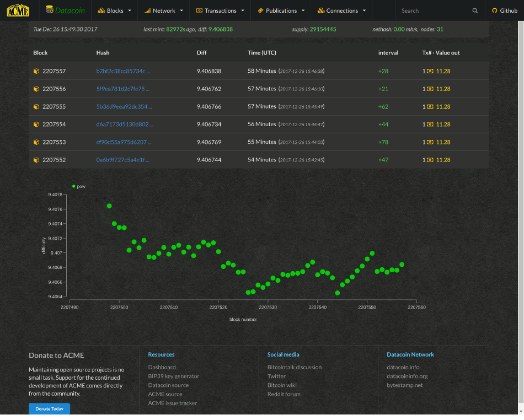Open the Twitter social media link
This screenshot has height=420, width=524.
tap(276, 376)
